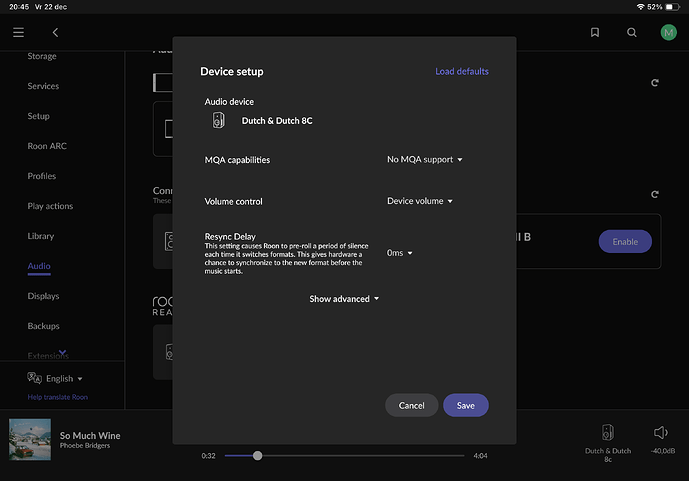Open the English language dropdown
This screenshot has width=689, height=481.
pyautogui.click(x=64, y=378)
